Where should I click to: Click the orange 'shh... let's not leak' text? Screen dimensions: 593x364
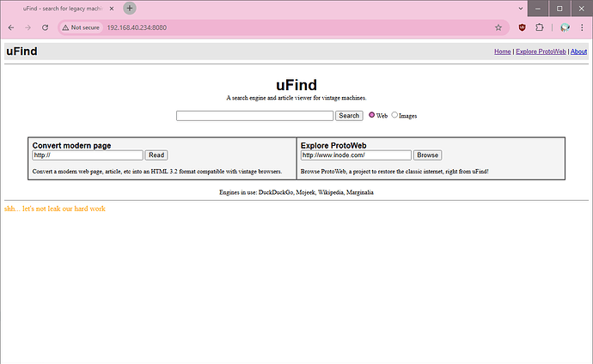coord(55,209)
